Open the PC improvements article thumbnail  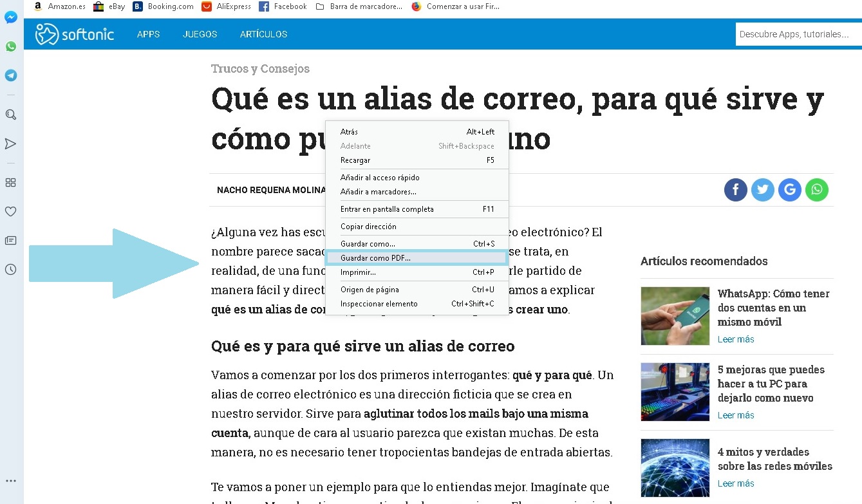point(675,391)
